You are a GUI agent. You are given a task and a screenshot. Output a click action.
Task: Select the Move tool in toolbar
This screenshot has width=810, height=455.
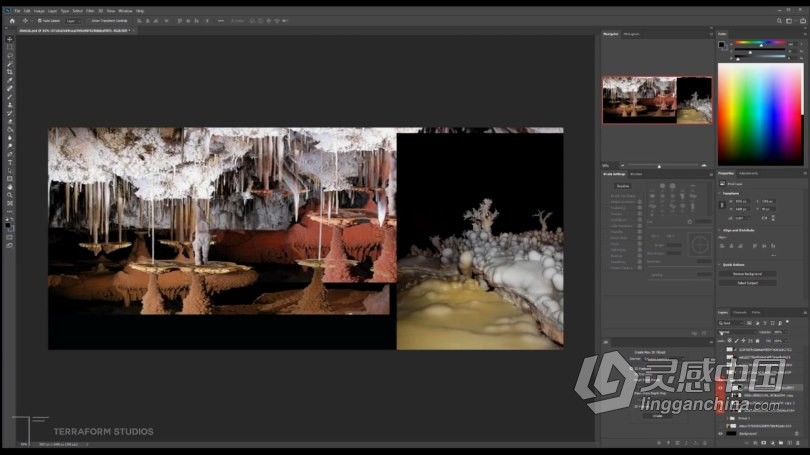click(10, 39)
